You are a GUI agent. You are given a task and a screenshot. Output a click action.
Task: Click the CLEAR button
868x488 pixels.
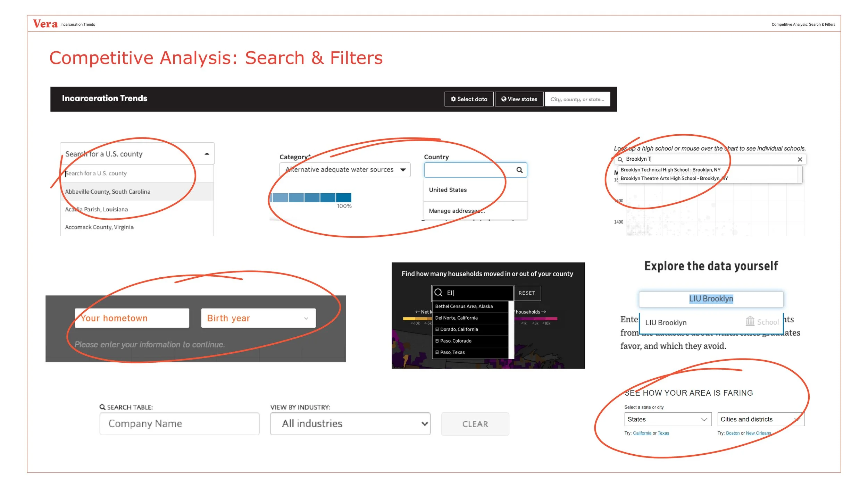pos(475,423)
